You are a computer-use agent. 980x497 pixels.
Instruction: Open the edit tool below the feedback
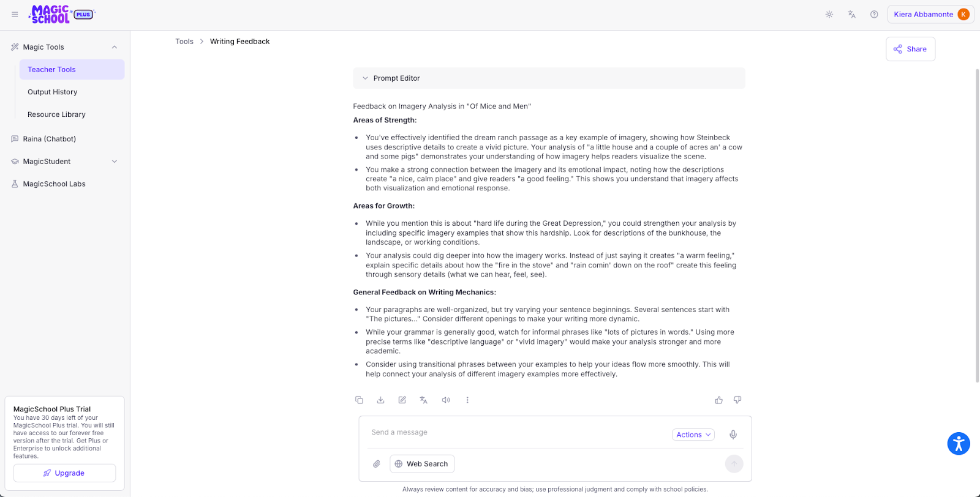pyautogui.click(x=402, y=400)
